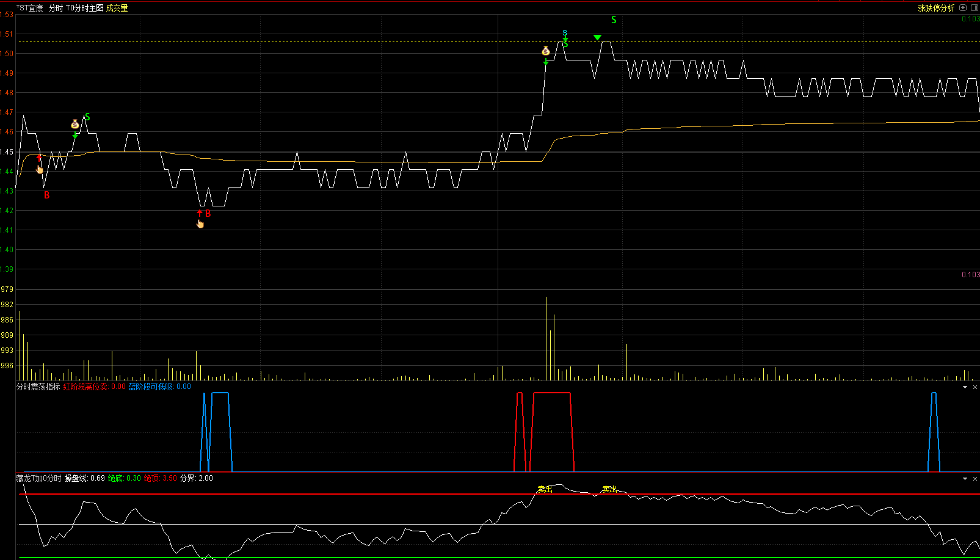Click the green triangle marker on dashed line

[x=597, y=38]
